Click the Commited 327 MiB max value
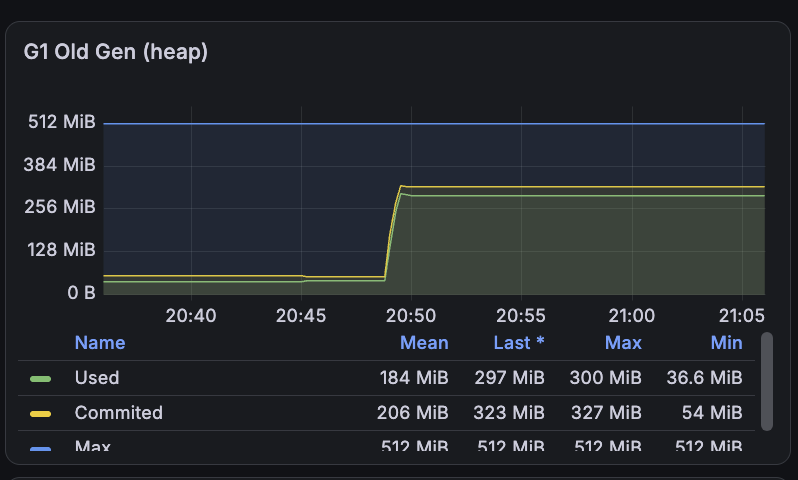 (x=606, y=413)
